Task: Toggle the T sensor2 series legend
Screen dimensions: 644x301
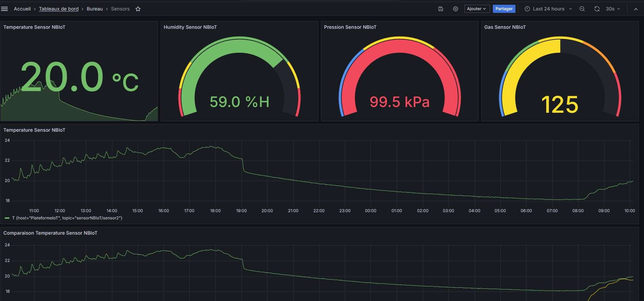Action: [67, 218]
